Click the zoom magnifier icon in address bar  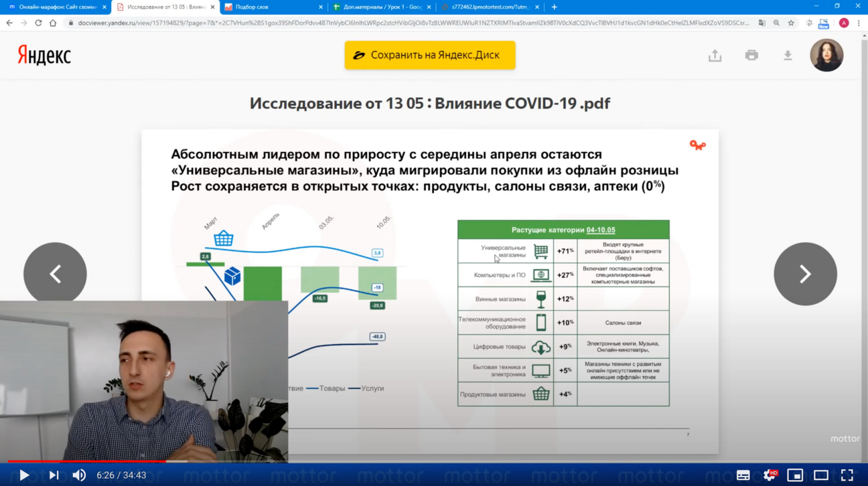[776, 23]
